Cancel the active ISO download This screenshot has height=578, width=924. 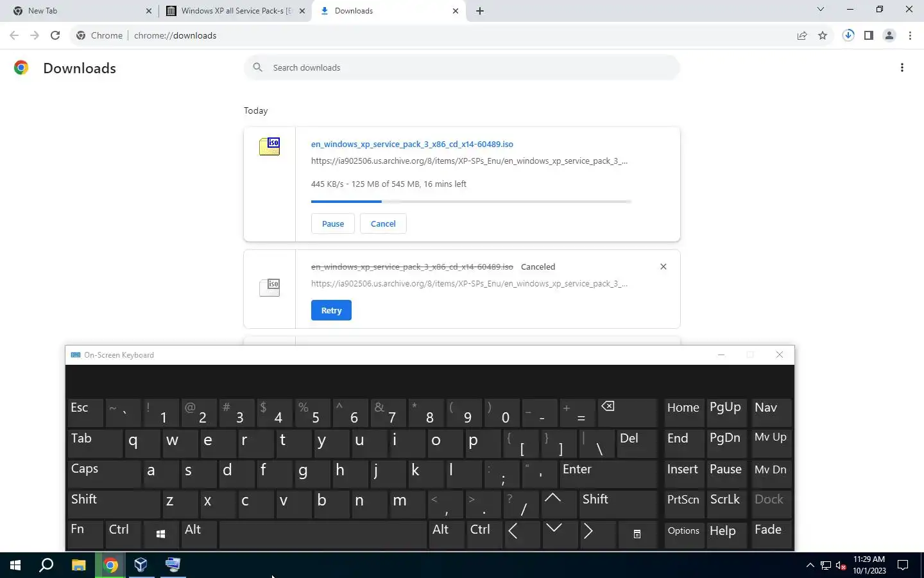pyautogui.click(x=383, y=223)
